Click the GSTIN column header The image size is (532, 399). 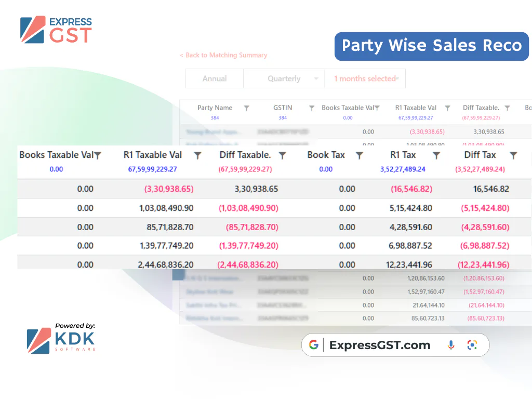pyautogui.click(x=283, y=108)
